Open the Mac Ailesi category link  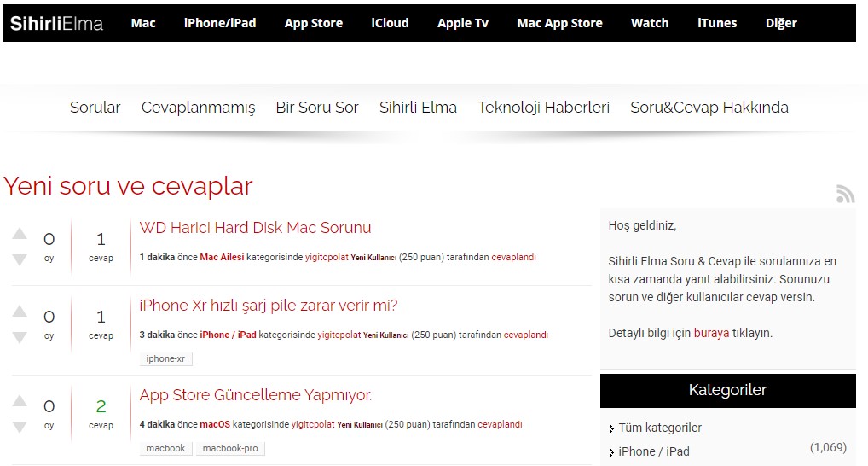click(x=222, y=257)
